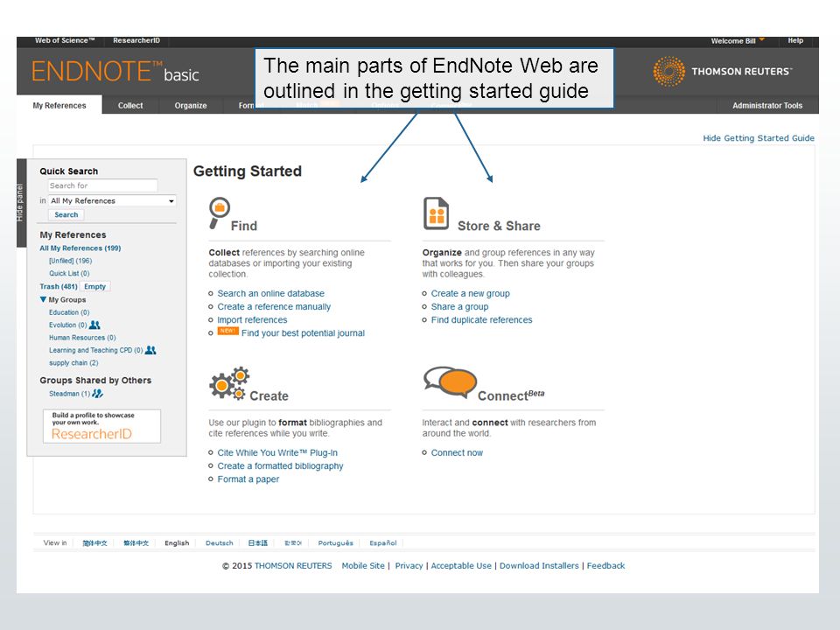
Task: Click Create a reference manually link
Action: (x=274, y=307)
